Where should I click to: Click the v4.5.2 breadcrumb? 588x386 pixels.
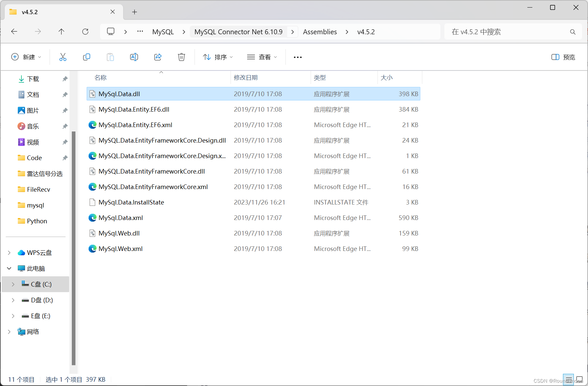[366, 32]
